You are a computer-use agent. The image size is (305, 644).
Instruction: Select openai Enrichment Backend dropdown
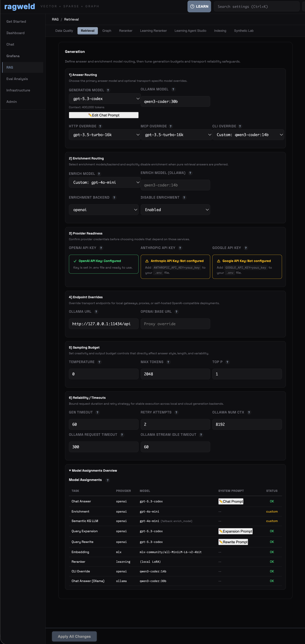point(104,210)
